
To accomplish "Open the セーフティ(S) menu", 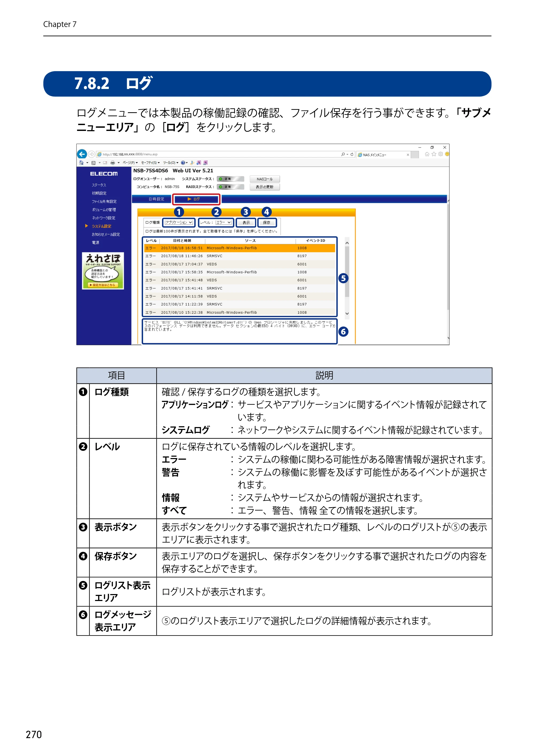I will [x=150, y=163].
